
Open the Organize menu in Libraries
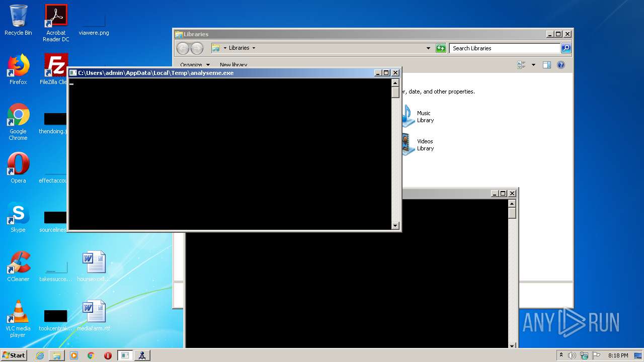(x=195, y=65)
